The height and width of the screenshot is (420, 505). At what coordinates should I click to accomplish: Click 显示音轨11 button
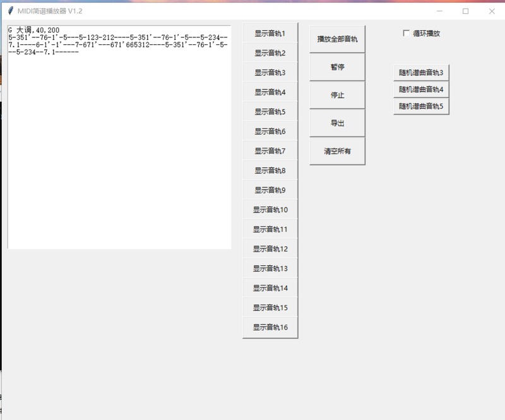pyautogui.click(x=270, y=229)
